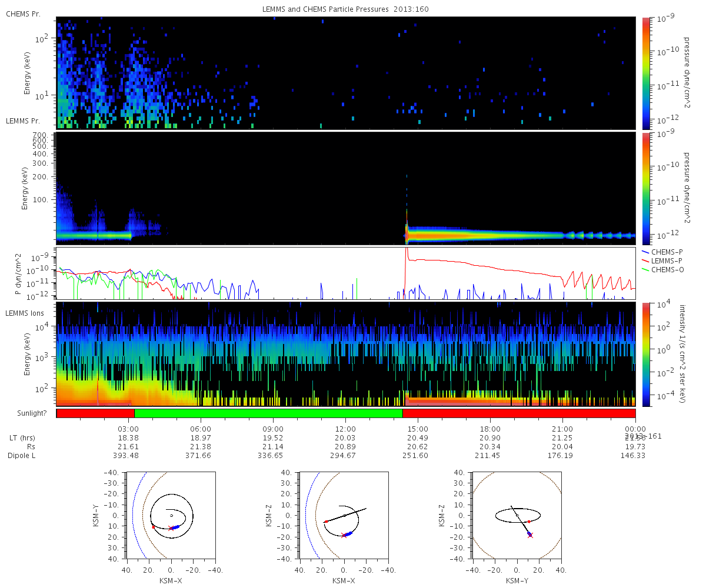Click the KSM-X vs KSM-Y orbit plot

click(x=171, y=515)
